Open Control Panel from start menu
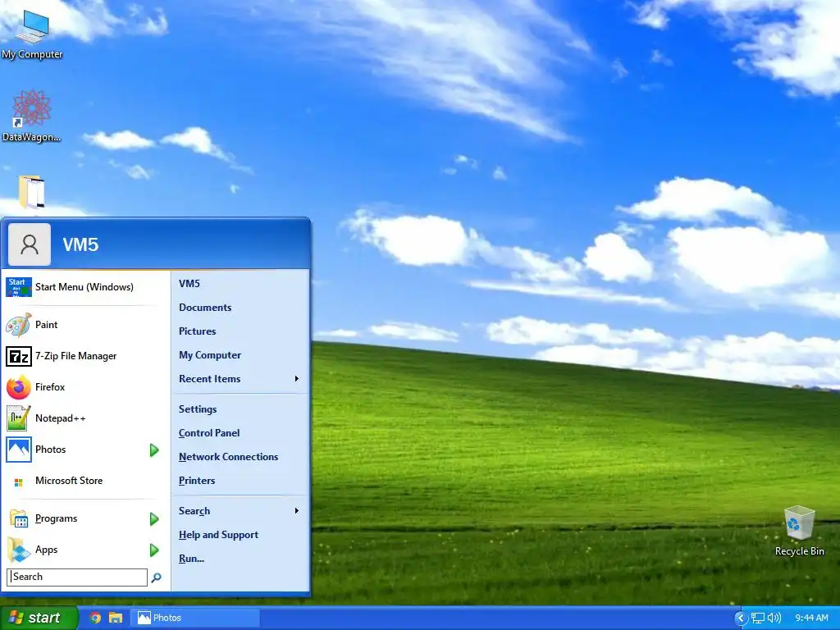 (209, 433)
